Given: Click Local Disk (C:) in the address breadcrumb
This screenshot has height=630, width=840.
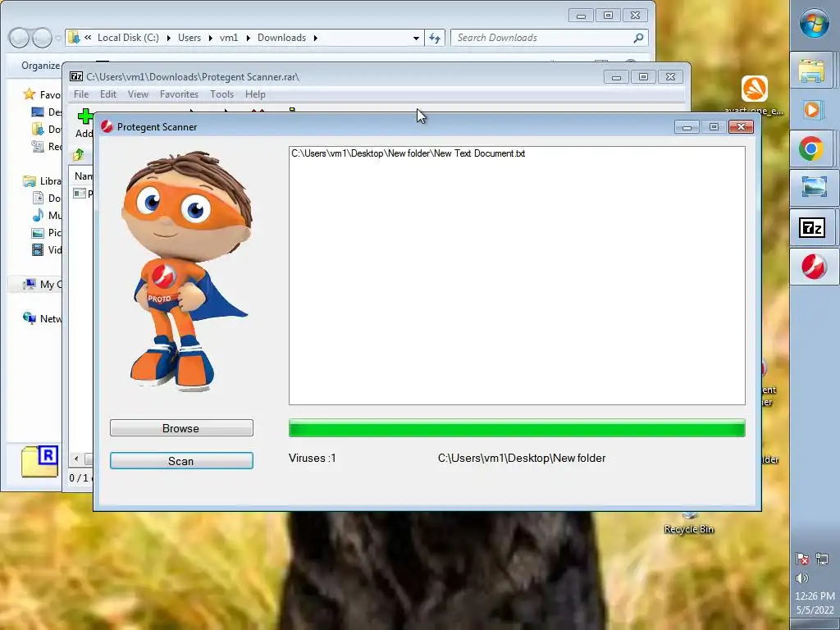Looking at the screenshot, I should (x=128, y=38).
